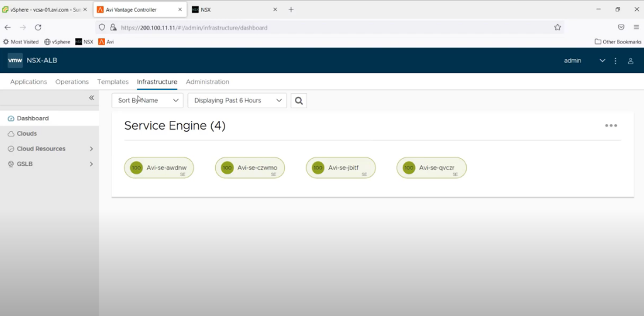Bookmark this page with star icon
Screen dimensions: 644x316
tap(557, 28)
